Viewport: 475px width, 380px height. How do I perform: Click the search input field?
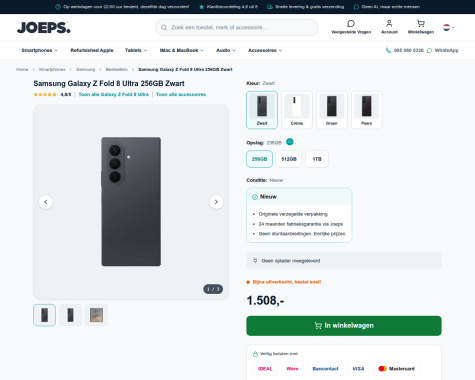pyautogui.click(x=237, y=27)
